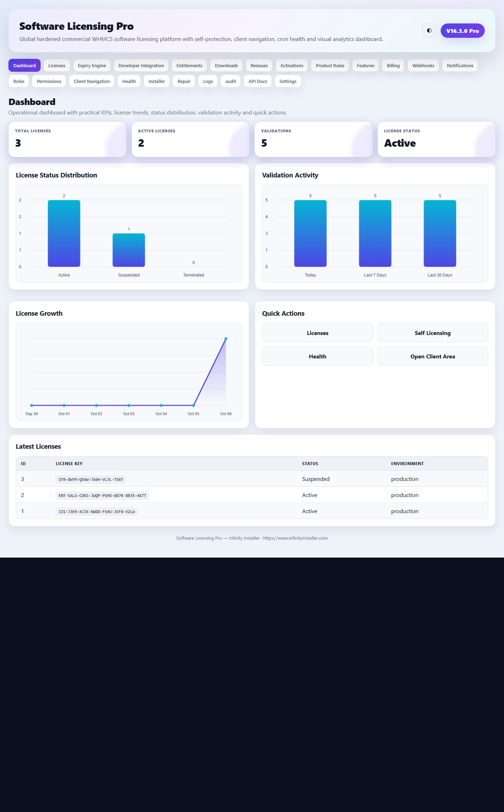
Task: Switch to the Permissions tab
Action: [x=49, y=81]
